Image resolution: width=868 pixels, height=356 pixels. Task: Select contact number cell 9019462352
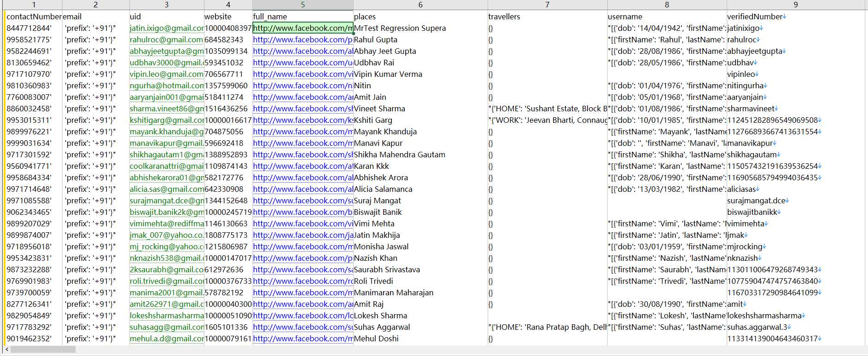[x=34, y=339]
